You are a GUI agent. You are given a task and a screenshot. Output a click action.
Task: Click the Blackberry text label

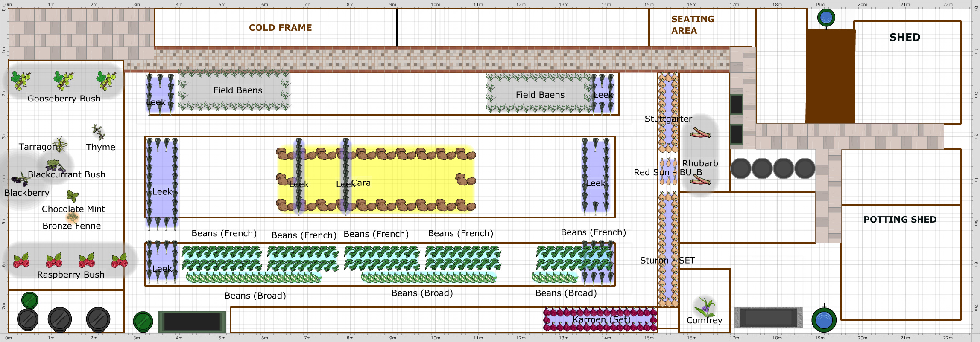tap(27, 193)
